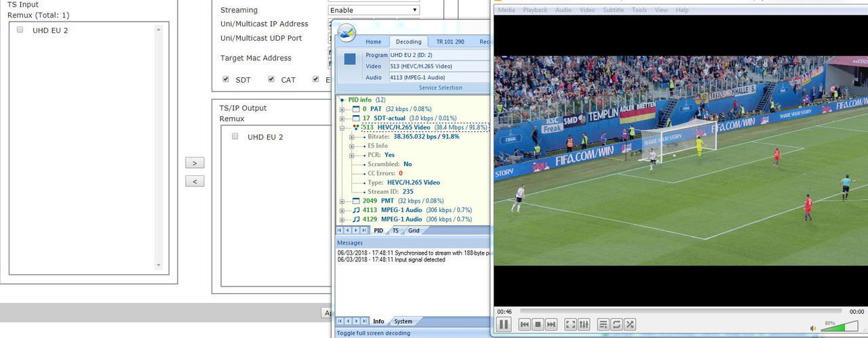The width and height of the screenshot is (868, 338).
Task: Open the TR 101 290 tab
Action: [x=450, y=42]
